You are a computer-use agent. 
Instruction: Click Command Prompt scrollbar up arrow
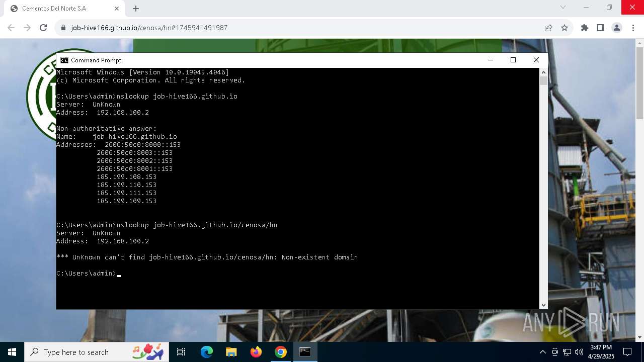[x=543, y=72]
